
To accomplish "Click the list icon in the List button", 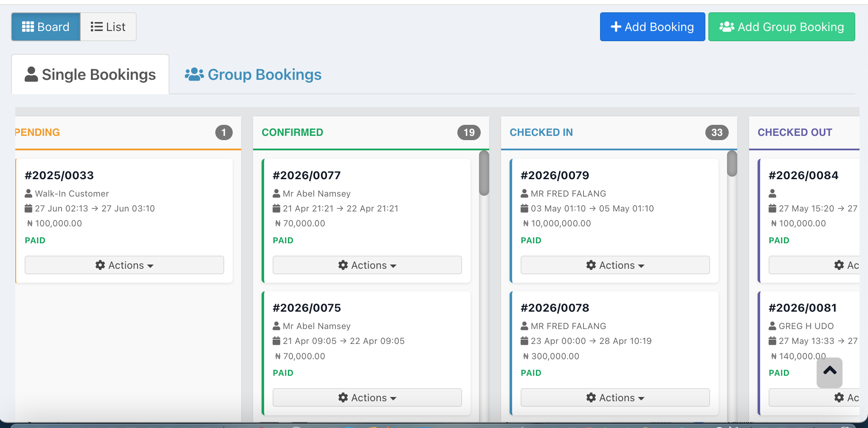I will 97,27.
